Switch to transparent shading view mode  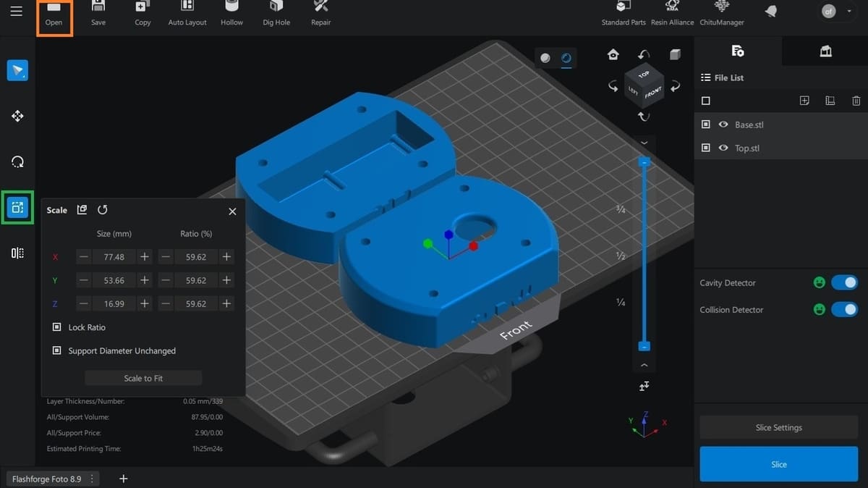566,58
